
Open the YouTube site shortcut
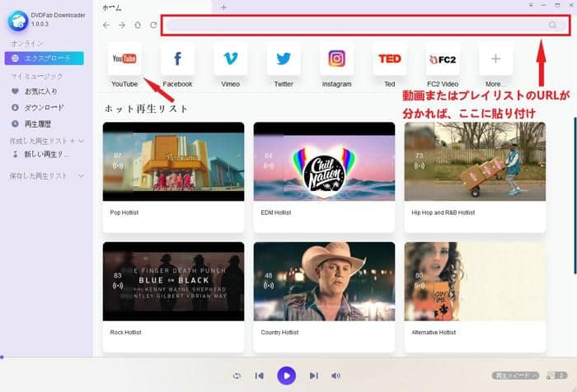tap(124, 58)
